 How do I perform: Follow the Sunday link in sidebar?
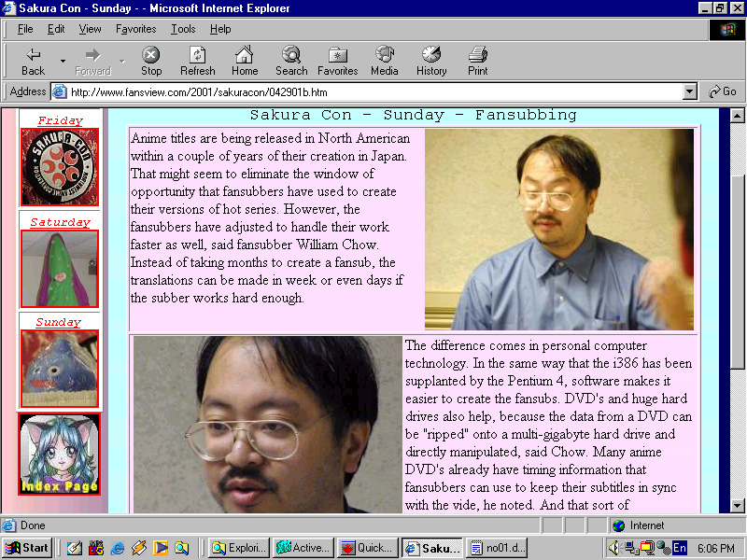pos(59,322)
